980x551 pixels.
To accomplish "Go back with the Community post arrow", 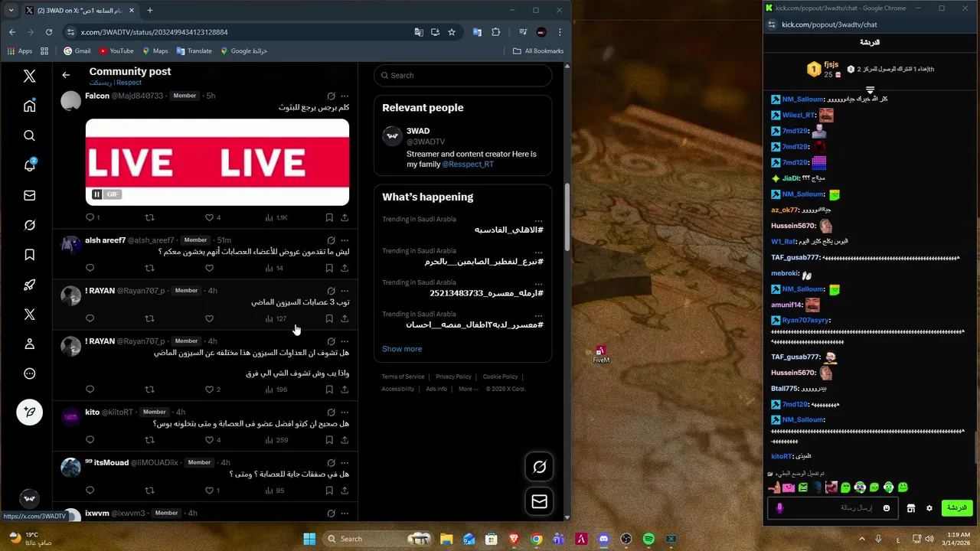I will (66, 75).
